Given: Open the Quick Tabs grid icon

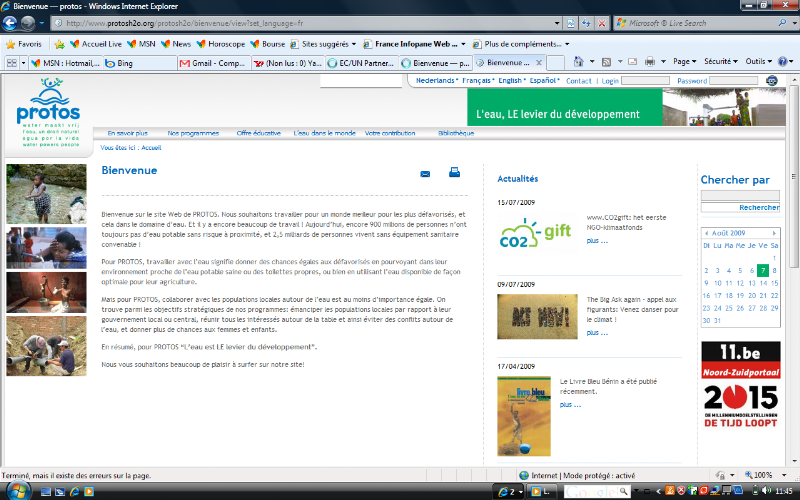Looking at the screenshot, I should pyautogui.click(x=11, y=63).
